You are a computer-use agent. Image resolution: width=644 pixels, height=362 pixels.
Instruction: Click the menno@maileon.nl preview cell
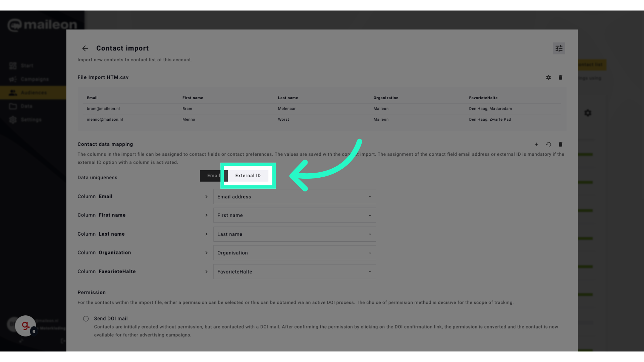click(x=105, y=119)
